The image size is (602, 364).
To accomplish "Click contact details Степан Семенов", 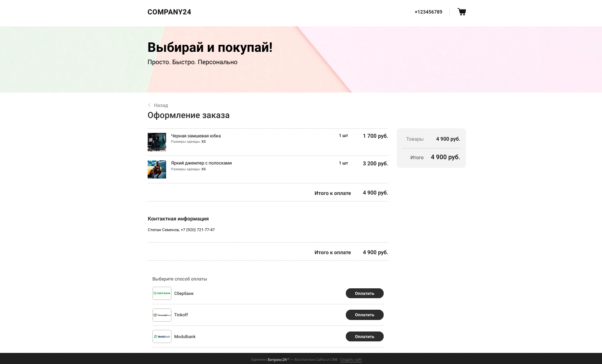I will click(181, 230).
